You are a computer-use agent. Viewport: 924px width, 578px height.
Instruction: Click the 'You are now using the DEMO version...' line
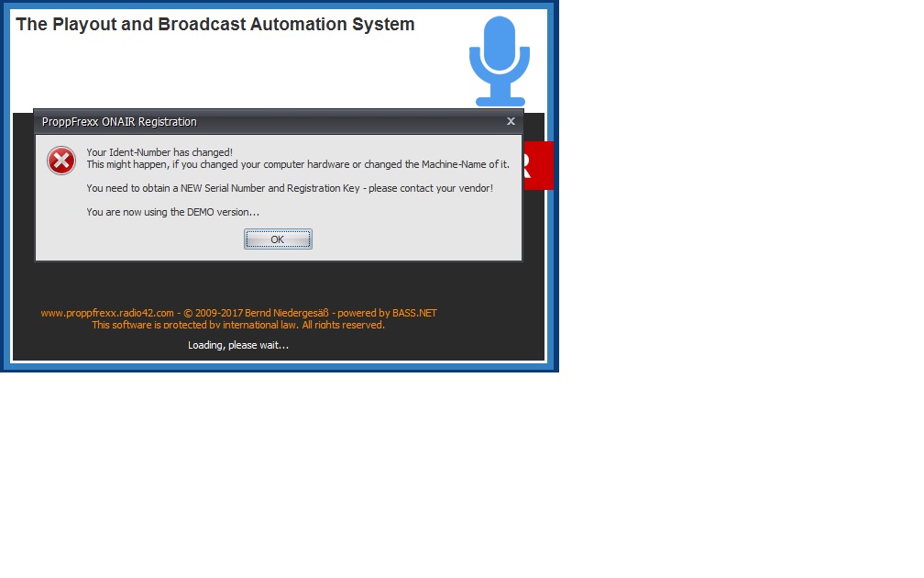click(x=172, y=212)
